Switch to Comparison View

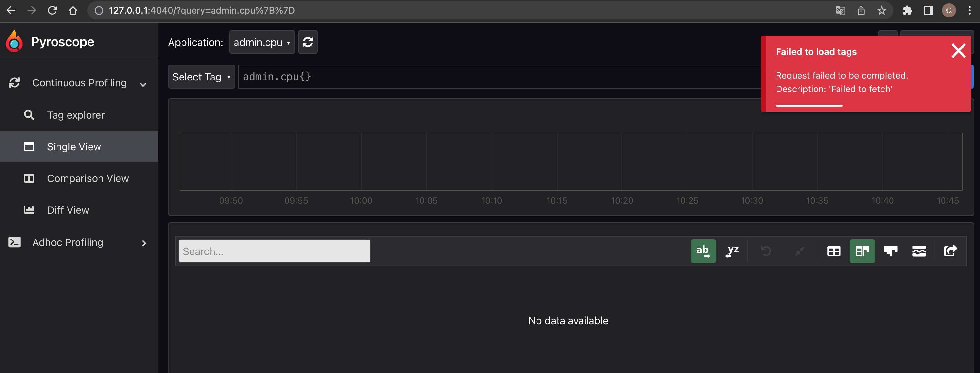pos(88,178)
